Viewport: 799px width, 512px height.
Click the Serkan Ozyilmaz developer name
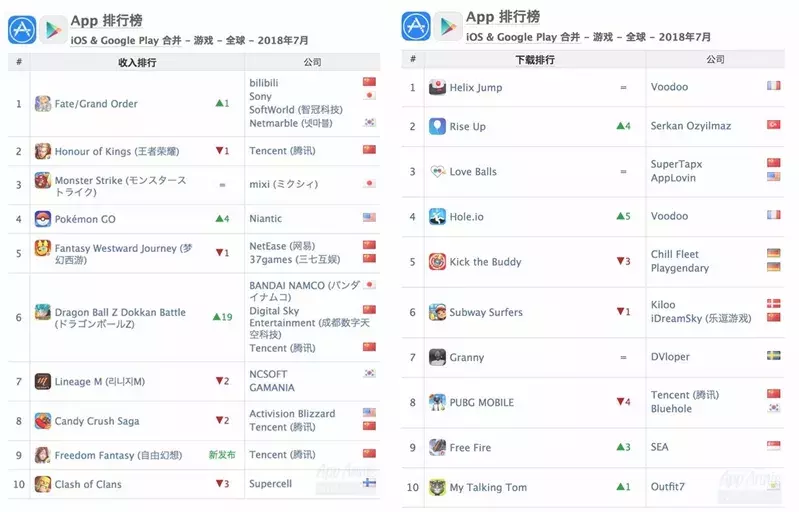[x=691, y=126]
